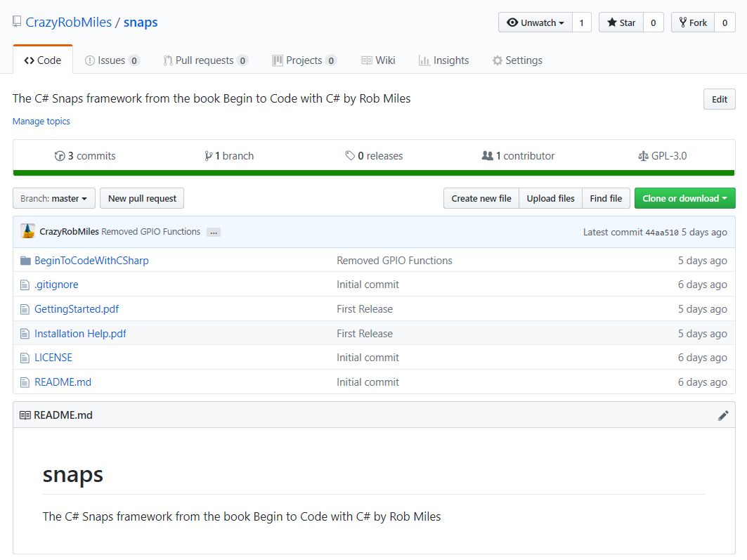Click the CrazyRobMiles avatar in the commit bar
This screenshot has height=560, width=747.
(27, 231)
